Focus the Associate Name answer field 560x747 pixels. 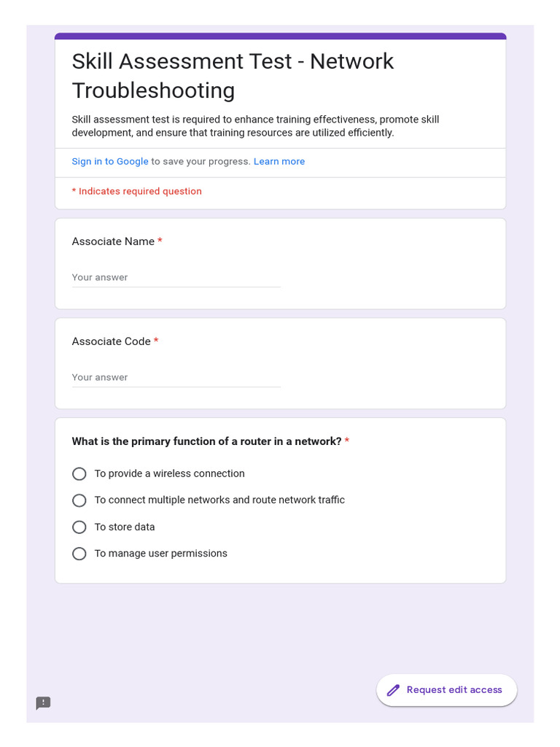pyautogui.click(x=176, y=278)
